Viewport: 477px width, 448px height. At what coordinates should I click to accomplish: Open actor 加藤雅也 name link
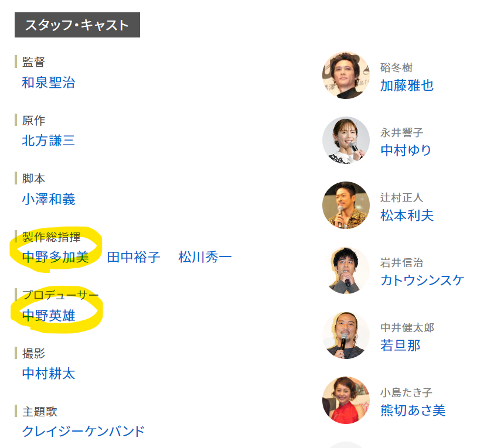click(x=407, y=86)
